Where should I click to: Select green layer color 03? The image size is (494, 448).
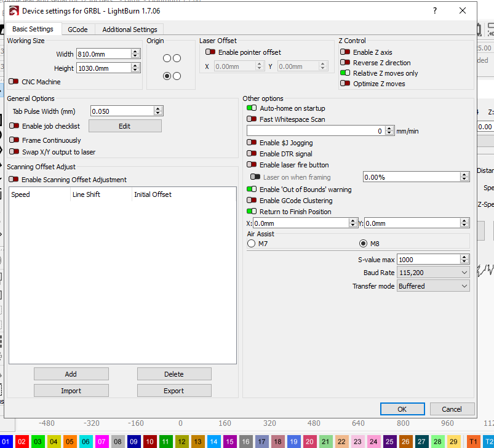click(x=38, y=442)
